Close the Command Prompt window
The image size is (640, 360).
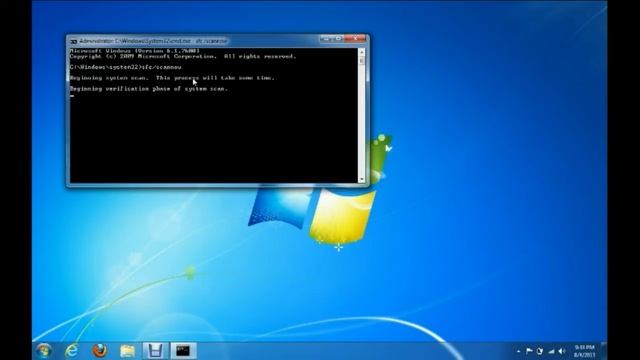[x=356, y=39]
